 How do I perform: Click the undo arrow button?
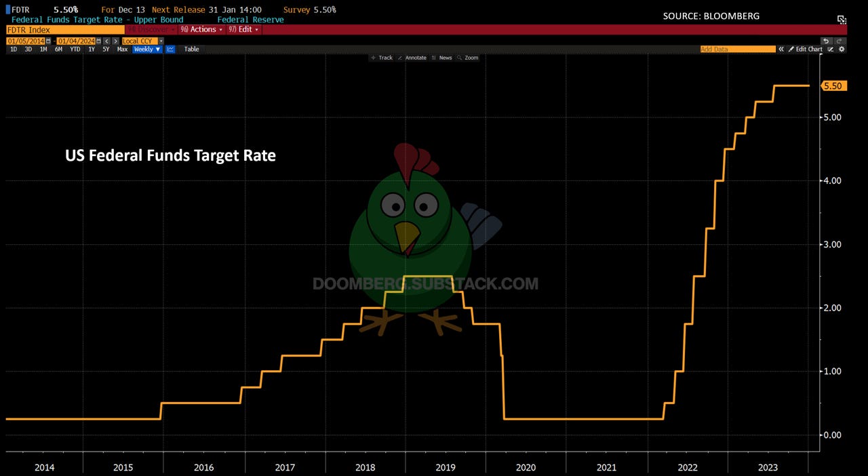click(826, 41)
